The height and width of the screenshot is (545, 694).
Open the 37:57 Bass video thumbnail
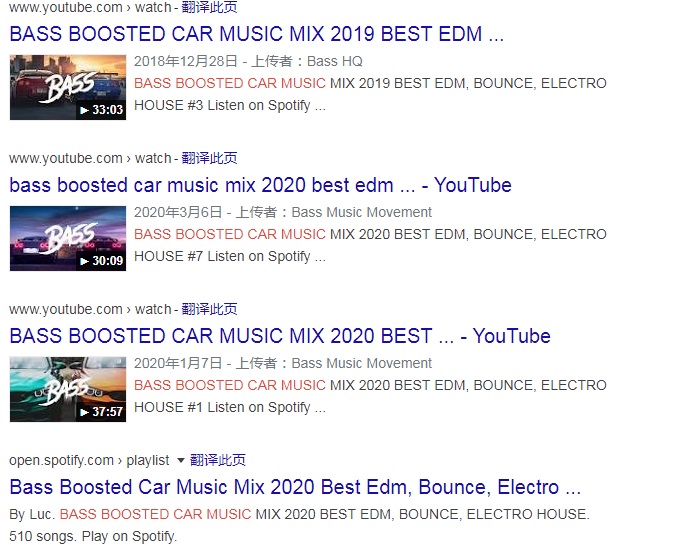pos(68,389)
